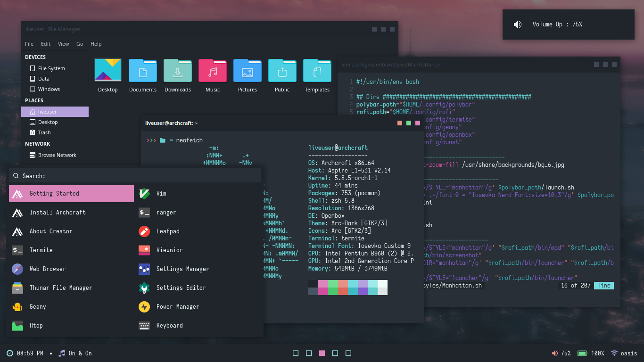Image resolution: width=644 pixels, height=362 pixels.
Task: Open the Edit menu in File Manager
Action: click(46, 44)
